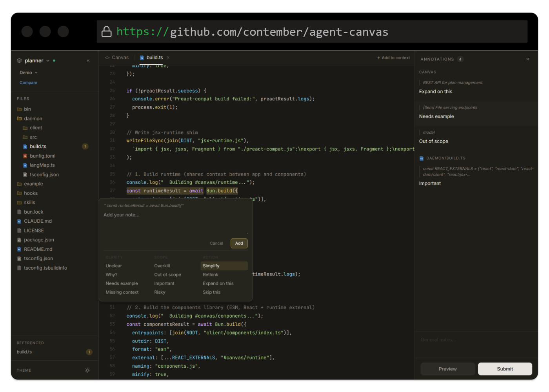Click the package.json file icon
Screen dimensions: 549x392
click(x=19, y=240)
